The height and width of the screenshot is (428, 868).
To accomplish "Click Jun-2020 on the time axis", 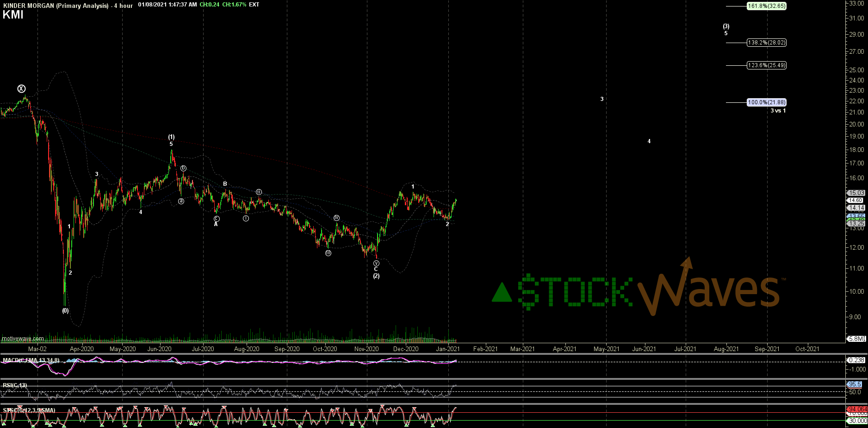I will click(160, 349).
